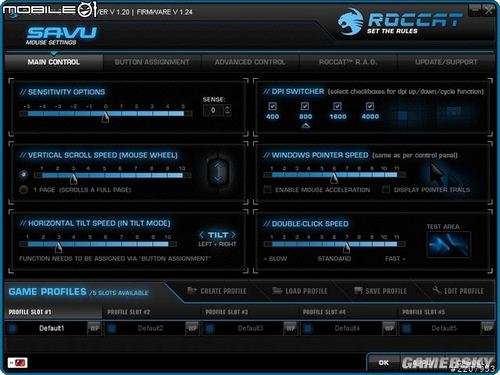Viewport: 500px width, 375px height.
Task: Click the Default3 profile name
Action: (x=250, y=328)
